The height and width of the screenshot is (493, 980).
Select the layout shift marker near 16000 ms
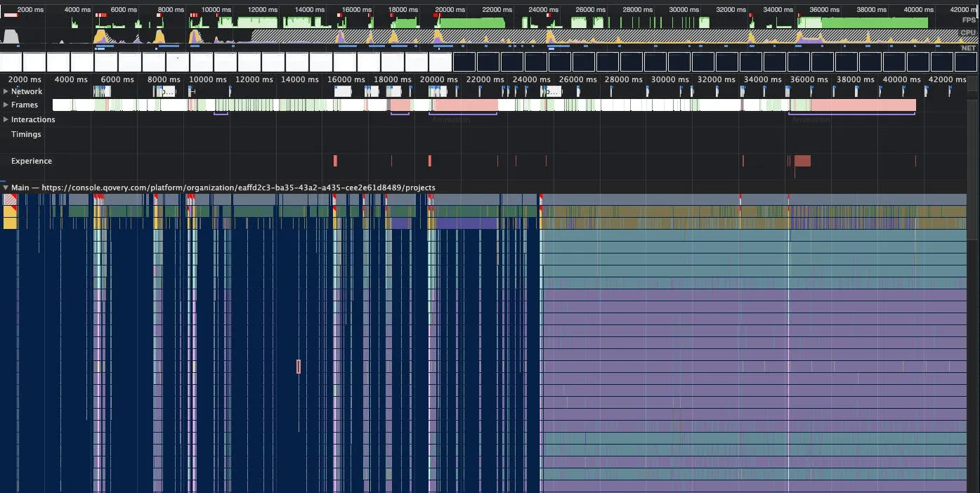tap(335, 161)
